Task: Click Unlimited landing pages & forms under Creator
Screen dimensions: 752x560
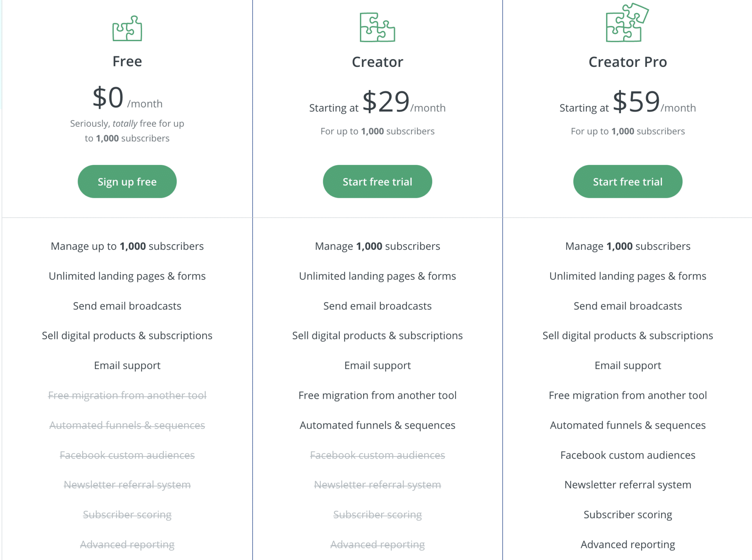Action: 377,276
